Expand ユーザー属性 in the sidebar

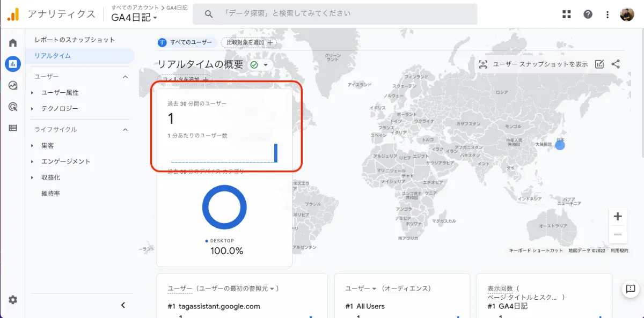click(x=32, y=93)
